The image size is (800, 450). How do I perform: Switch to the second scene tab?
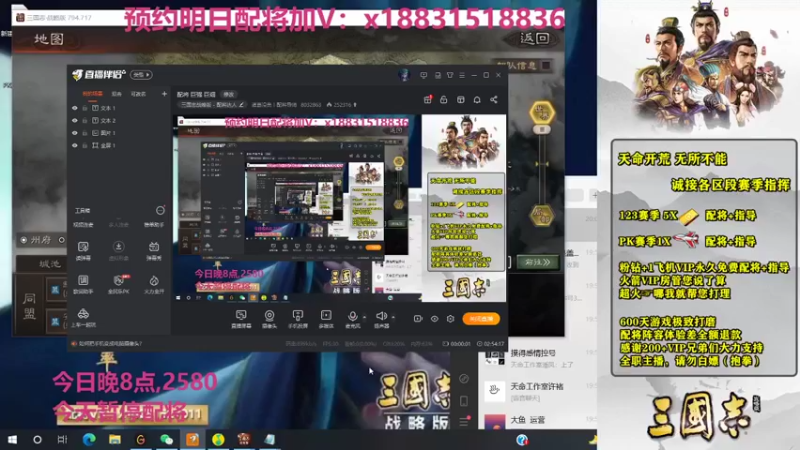point(117,94)
